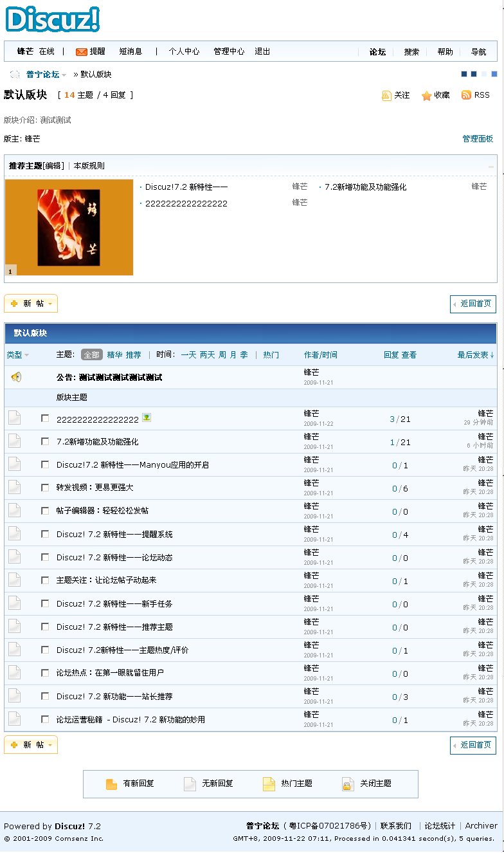
Task: Pick the second dark blue style swatch
Action: click(474, 74)
